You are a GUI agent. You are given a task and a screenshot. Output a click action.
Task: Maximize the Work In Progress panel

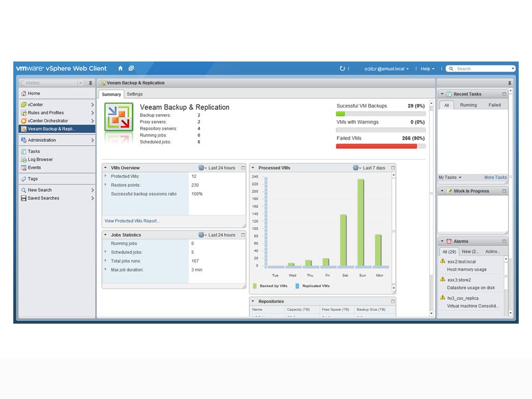[504, 191]
